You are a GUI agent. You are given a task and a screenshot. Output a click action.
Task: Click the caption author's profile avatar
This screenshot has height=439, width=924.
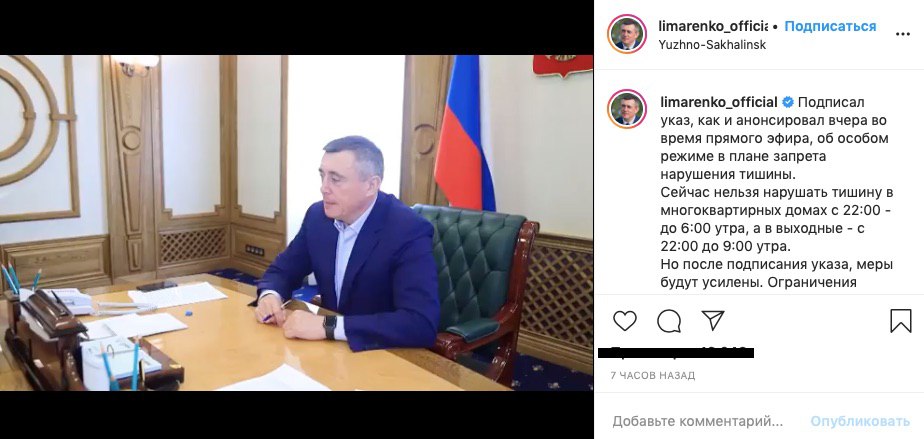pyautogui.click(x=627, y=110)
